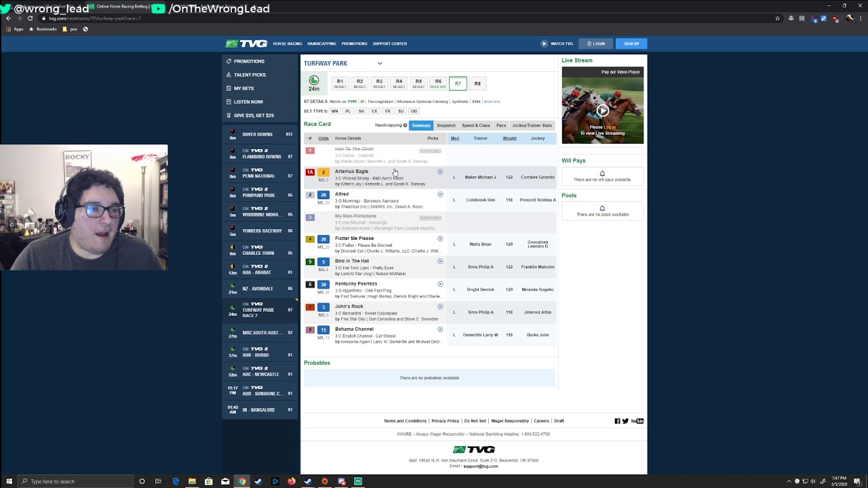Sort by Weight column header

[509, 138]
